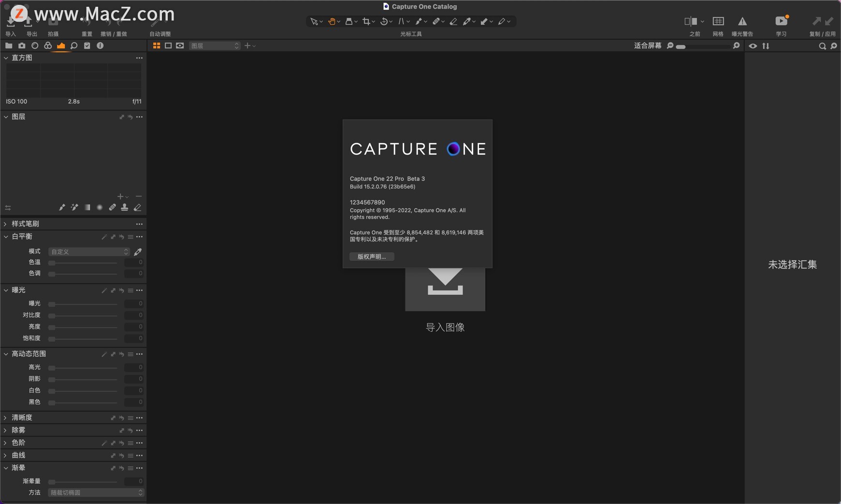Screen dimensions: 841x504
Task: Open the Color tool tab
Action: coord(48,45)
